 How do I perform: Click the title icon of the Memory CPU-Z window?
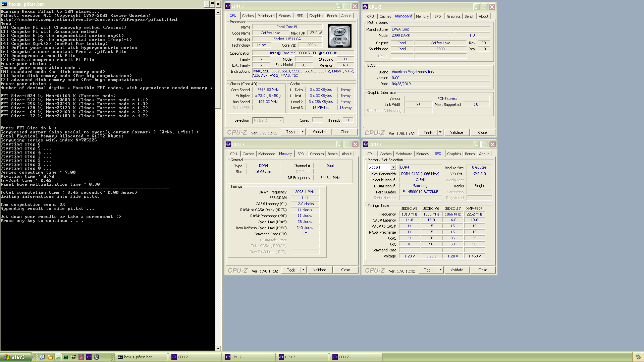[x=228, y=144]
